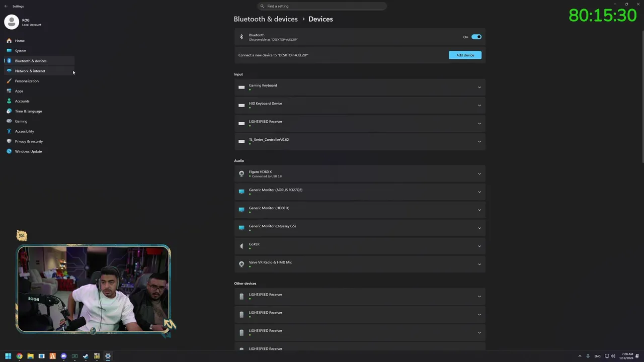The image size is (644, 362).
Task: Click the GoXLR speaker icon
Action: pyautogui.click(x=242, y=246)
